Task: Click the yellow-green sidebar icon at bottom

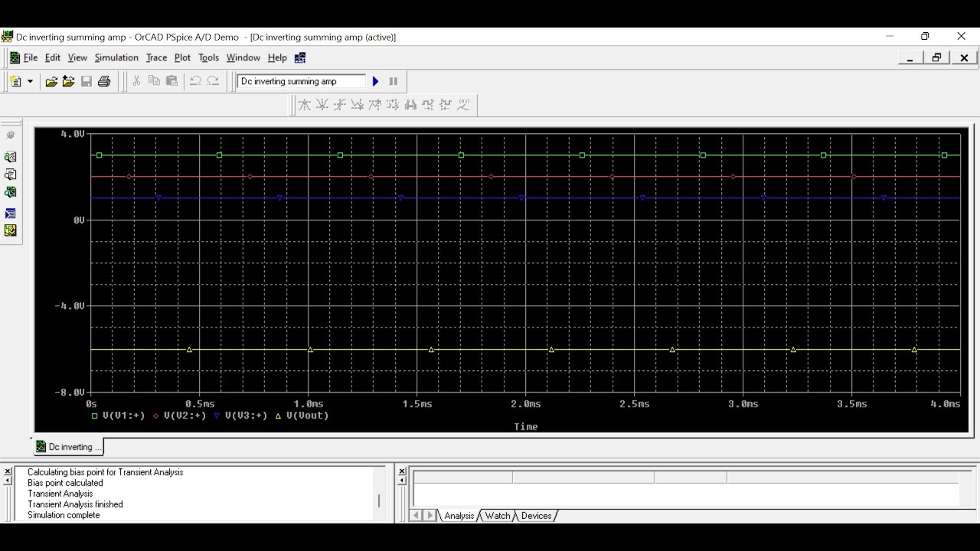Action: coord(10,230)
